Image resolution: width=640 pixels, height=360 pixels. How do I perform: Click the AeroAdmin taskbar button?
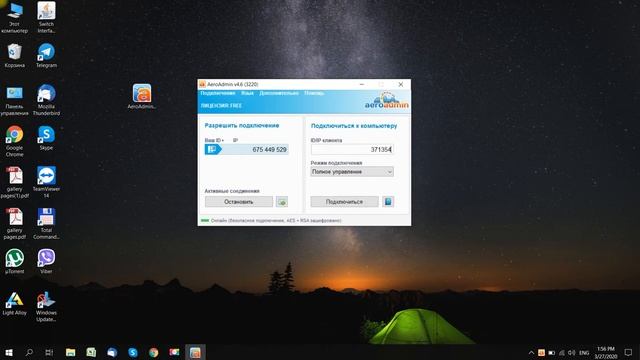coord(195,352)
